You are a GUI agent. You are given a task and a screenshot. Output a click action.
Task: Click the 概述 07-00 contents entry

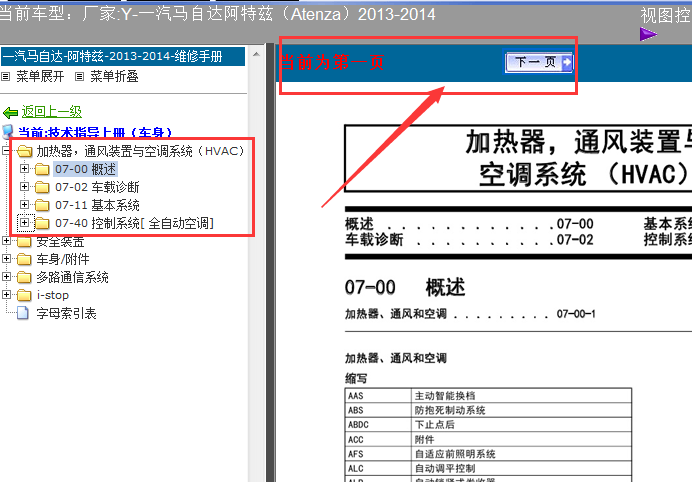pyautogui.click(x=469, y=224)
